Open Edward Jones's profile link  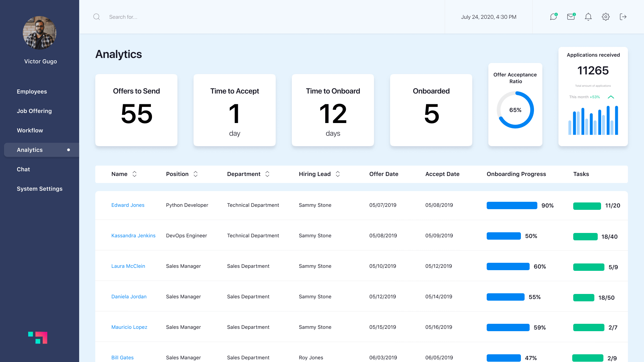(x=128, y=205)
